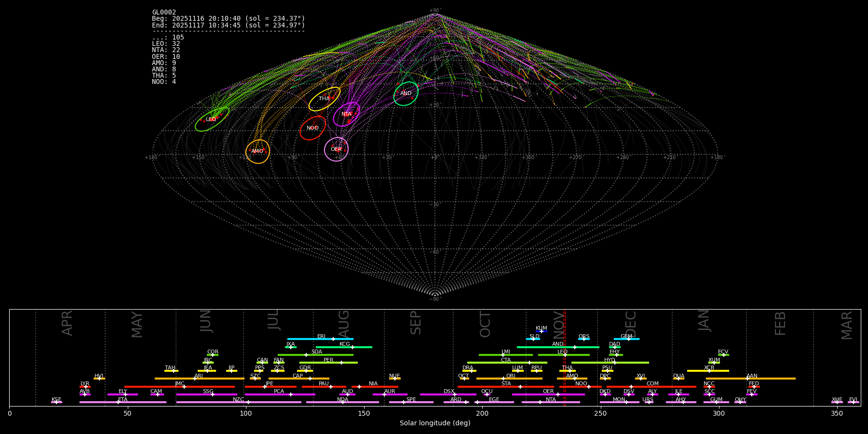Click the 'Solar longitude (deg)' axis label
This screenshot has width=868, height=434.
434,423
